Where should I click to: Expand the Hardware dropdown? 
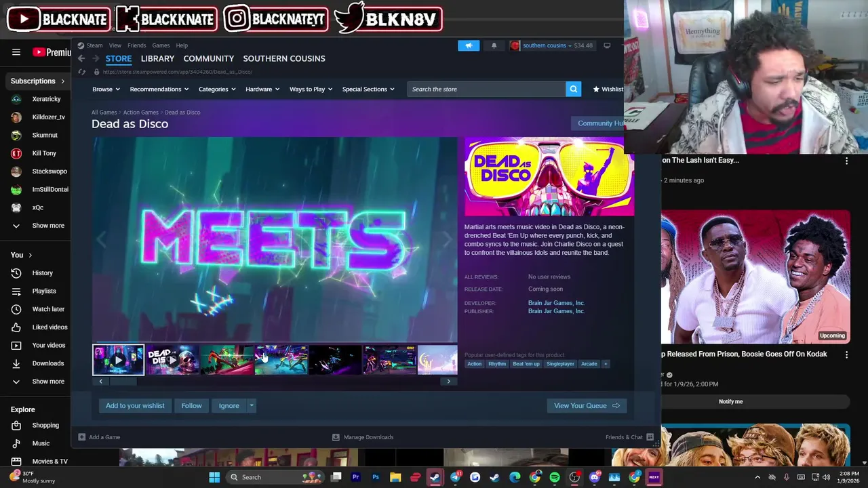[x=262, y=89]
